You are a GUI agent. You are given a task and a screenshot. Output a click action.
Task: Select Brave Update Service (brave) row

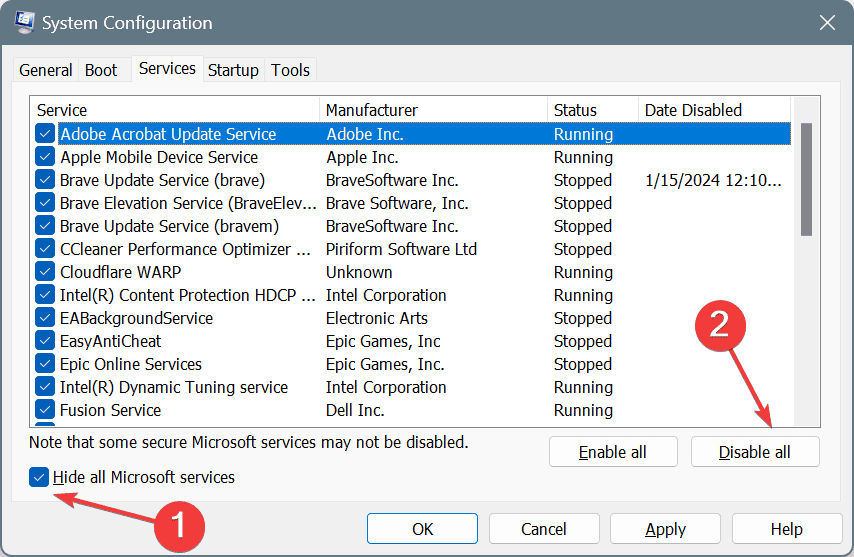point(413,180)
